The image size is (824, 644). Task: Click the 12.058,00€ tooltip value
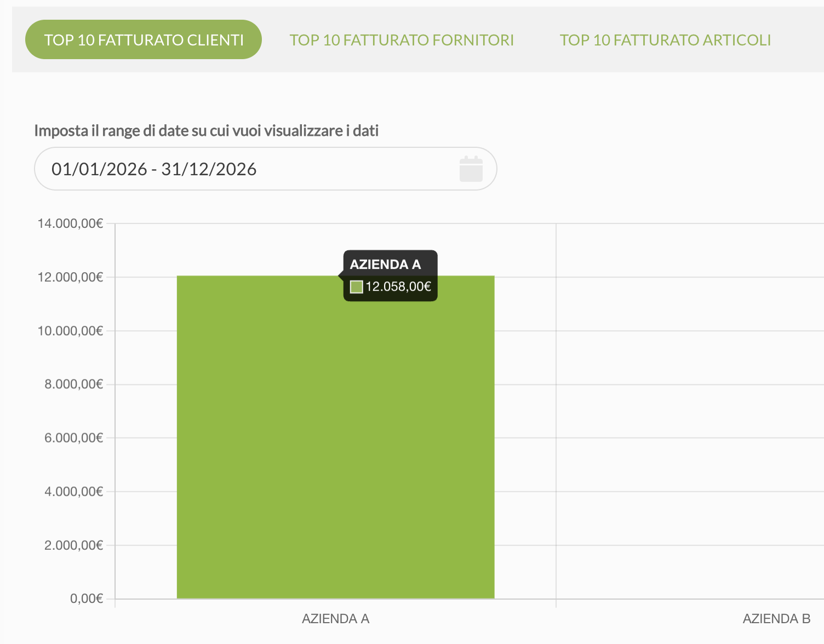(398, 286)
